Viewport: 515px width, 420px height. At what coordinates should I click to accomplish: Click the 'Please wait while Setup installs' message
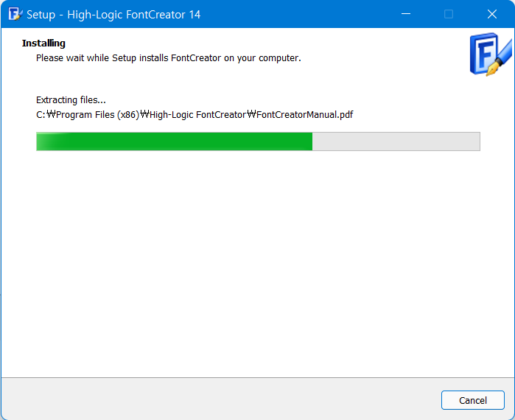[x=169, y=58]
